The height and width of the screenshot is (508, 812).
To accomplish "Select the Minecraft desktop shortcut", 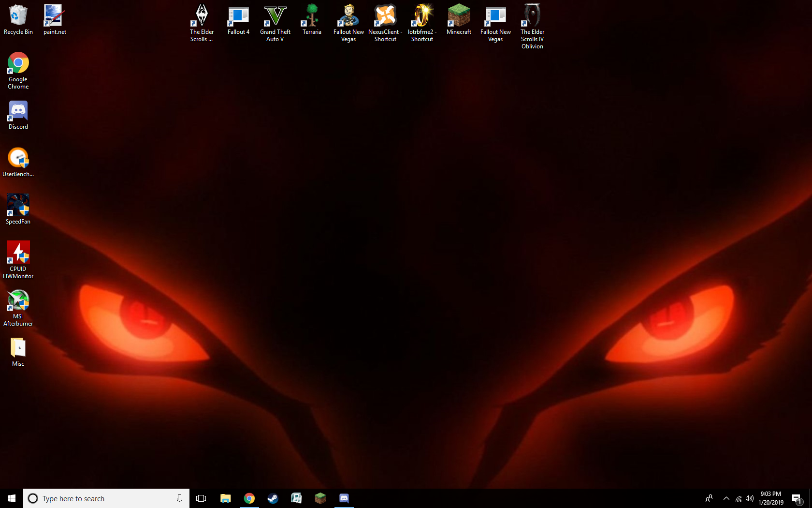I will (x=459, y=19).
